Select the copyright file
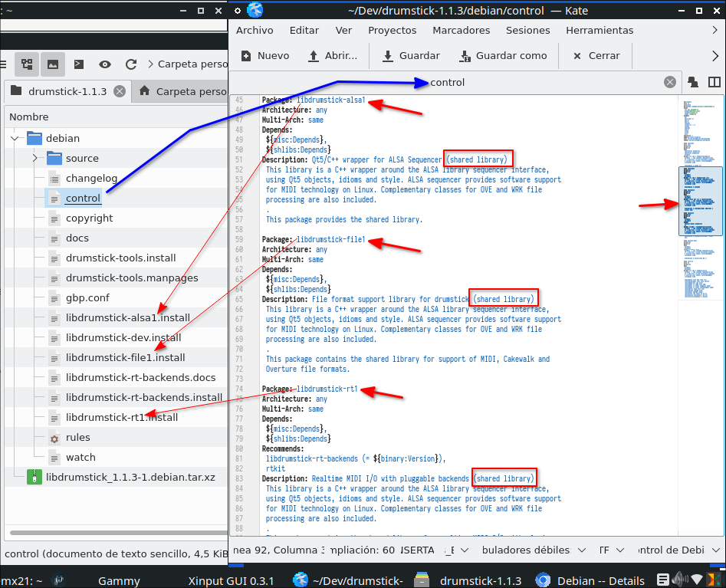The width and height of the screenshot is (726, 588). [89, 218]
